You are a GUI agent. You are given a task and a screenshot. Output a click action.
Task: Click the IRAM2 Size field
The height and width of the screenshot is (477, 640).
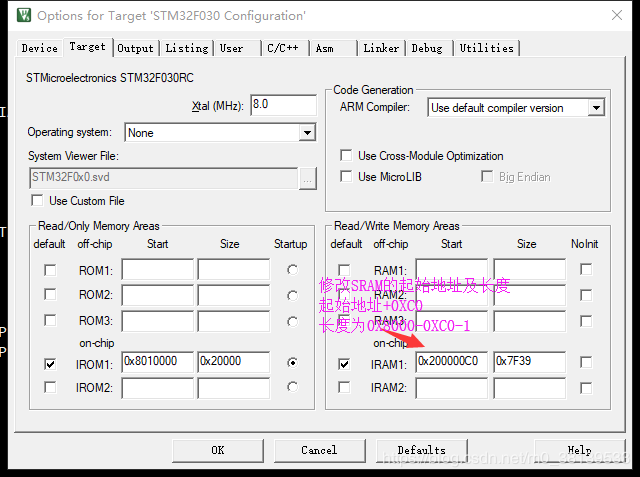tap(530, 388)
